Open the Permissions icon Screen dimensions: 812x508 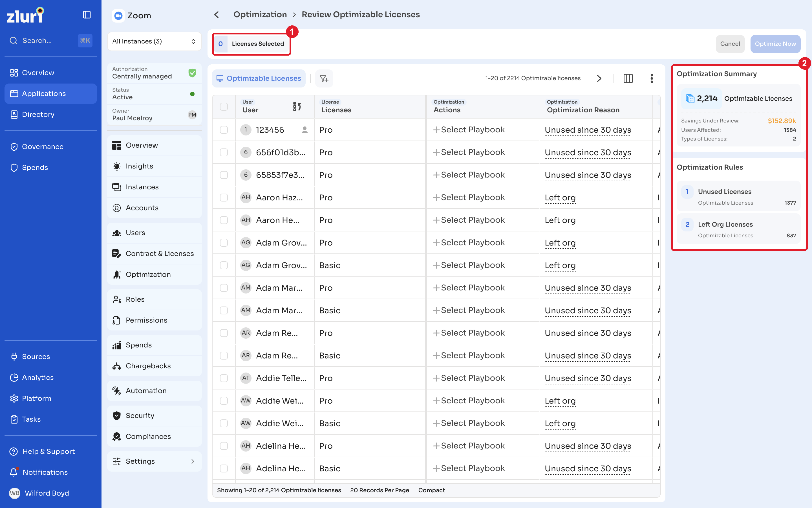(x=117, y=320)
